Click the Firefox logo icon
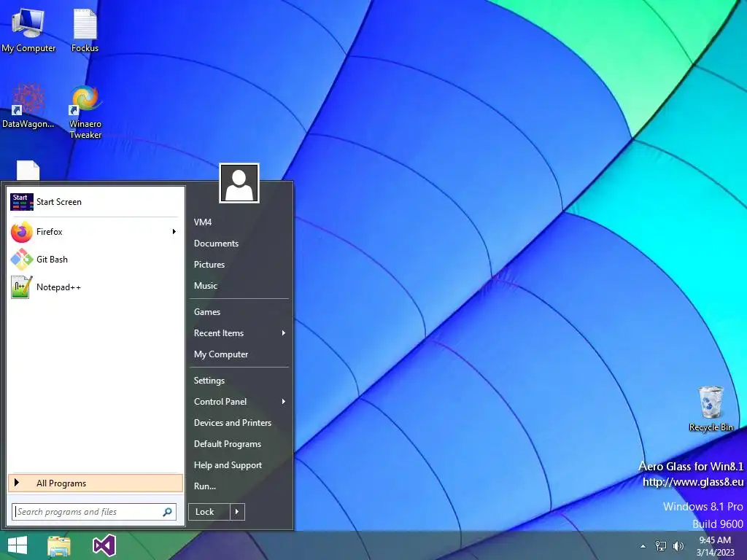The width and height of the screenshot is (747, 560). pos(21,233)
